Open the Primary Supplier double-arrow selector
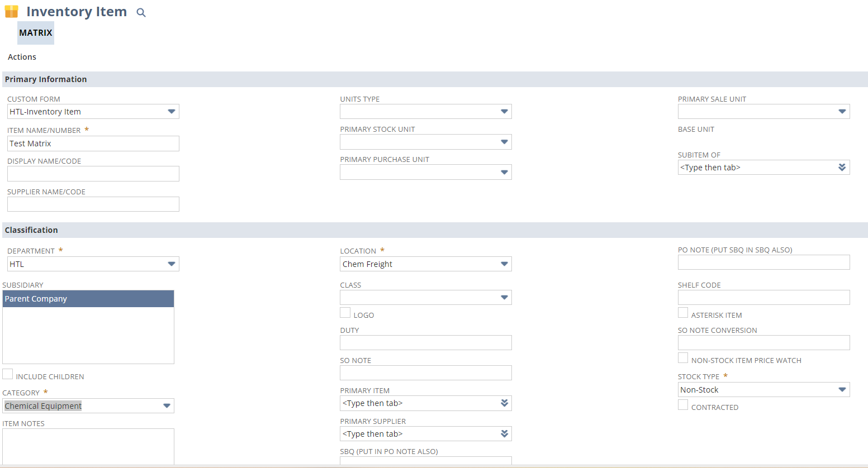This screenshot has height=468, width=868. pos(504,434)
